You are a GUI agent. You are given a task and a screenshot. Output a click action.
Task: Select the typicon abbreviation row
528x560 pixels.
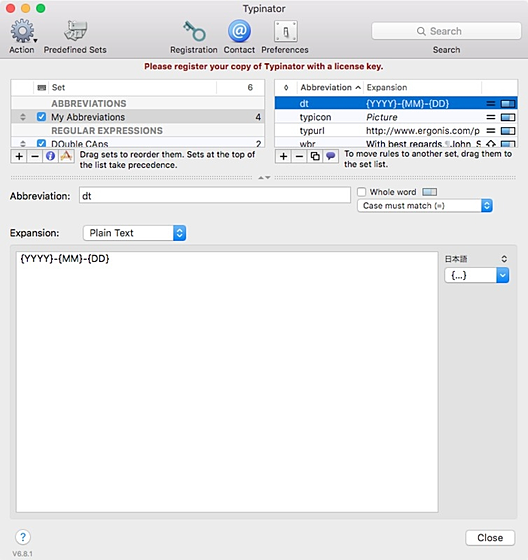coord(396,117)
